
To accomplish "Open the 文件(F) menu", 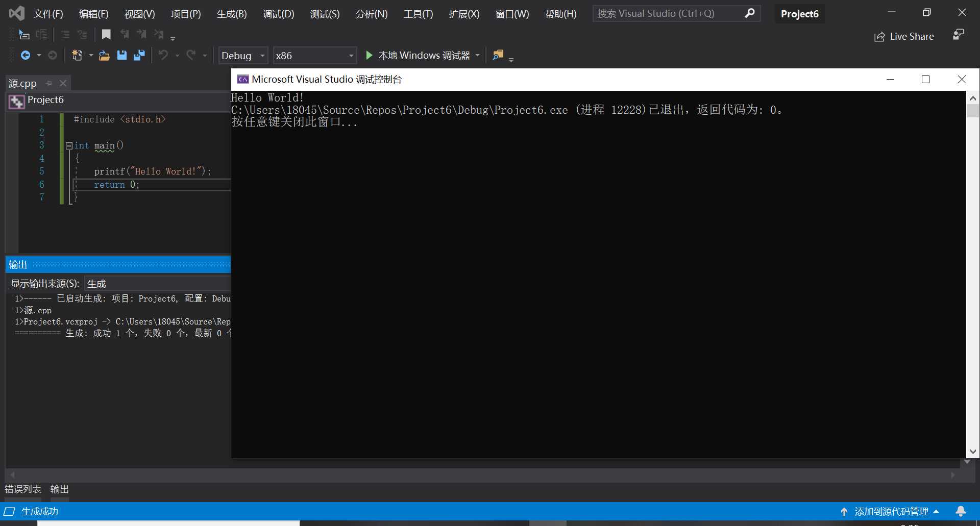I will [x=48, y=14].
